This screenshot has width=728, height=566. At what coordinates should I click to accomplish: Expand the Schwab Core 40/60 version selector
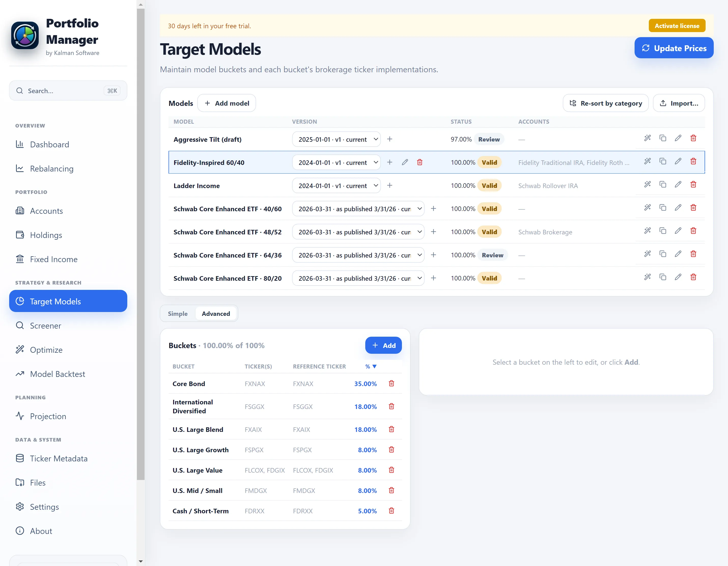358,209
